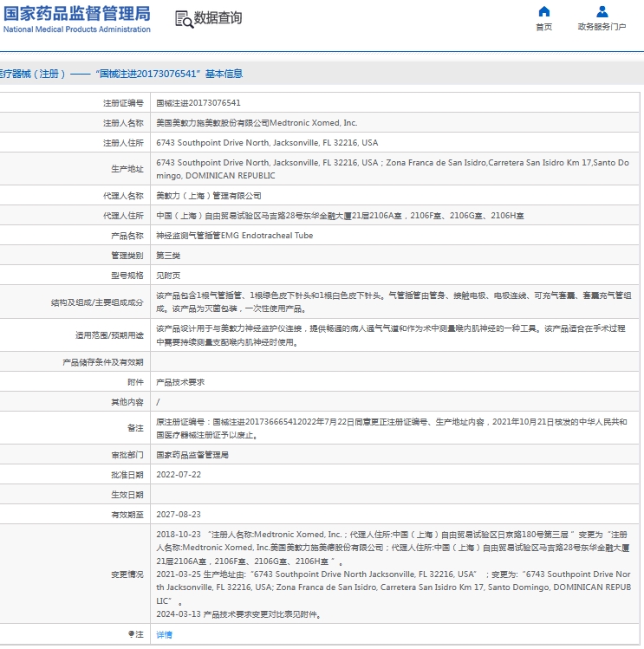The width and height of the screenshot is (644, 649).
Task: Click the 注册证编号 row label
Action: (123, 103)
